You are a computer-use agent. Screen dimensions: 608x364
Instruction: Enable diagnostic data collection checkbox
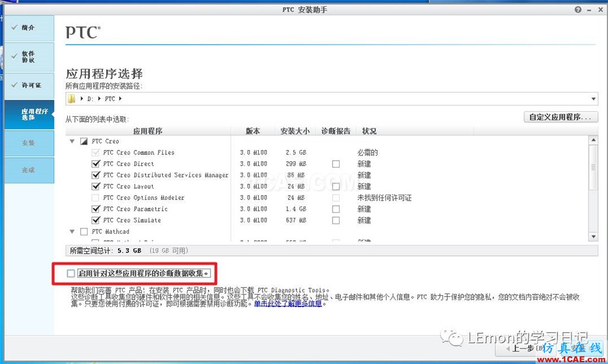71,273
